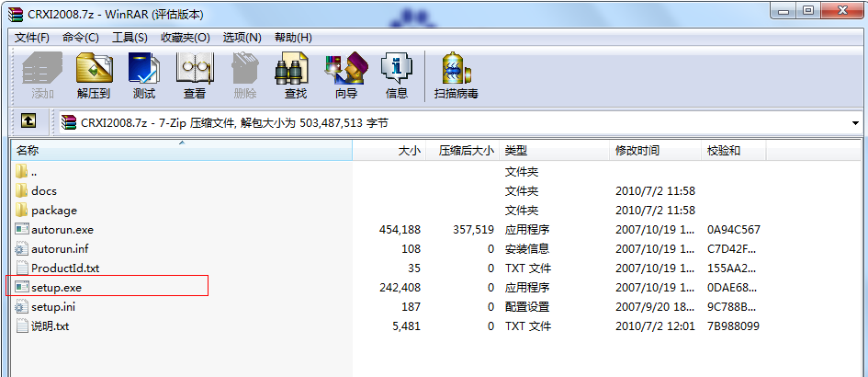
Task: Open the Options (选项) menu
Action: (x=242, y=38)
